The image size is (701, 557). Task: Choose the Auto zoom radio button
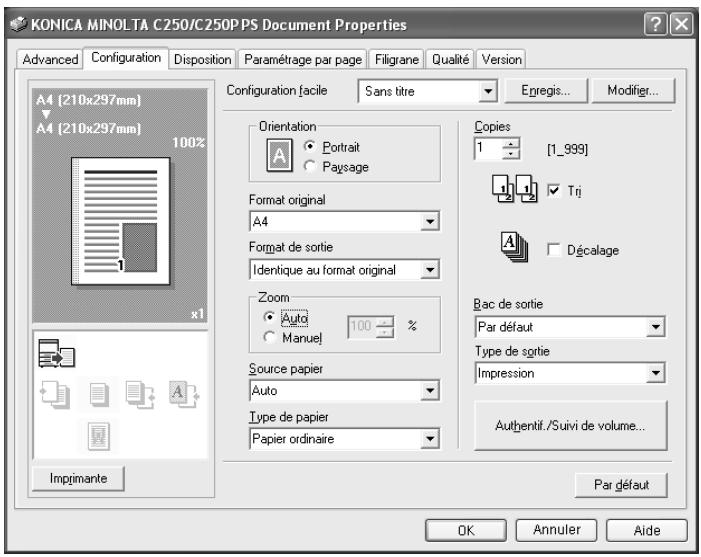click(x=269, y=317)
